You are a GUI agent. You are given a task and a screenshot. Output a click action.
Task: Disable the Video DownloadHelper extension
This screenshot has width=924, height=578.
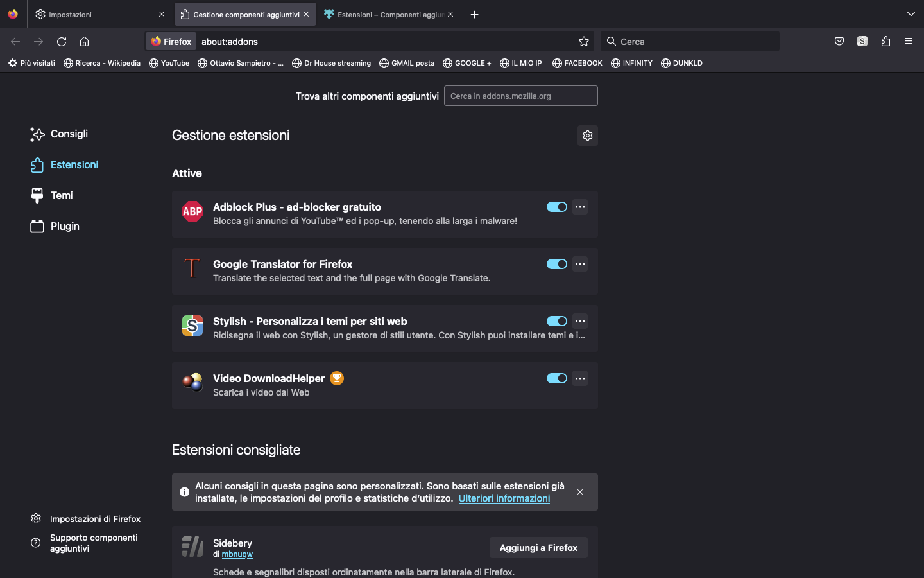click(556, 378)
